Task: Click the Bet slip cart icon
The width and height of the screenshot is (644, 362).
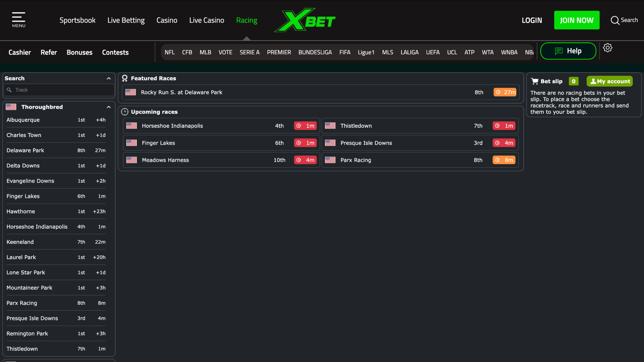Action: [535, 81]
